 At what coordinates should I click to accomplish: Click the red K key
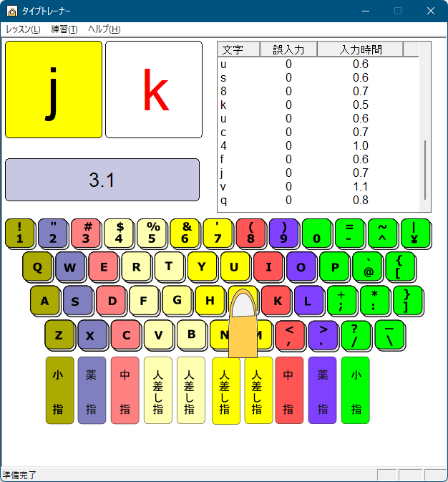pyautogui.click(x=276, y=300)
